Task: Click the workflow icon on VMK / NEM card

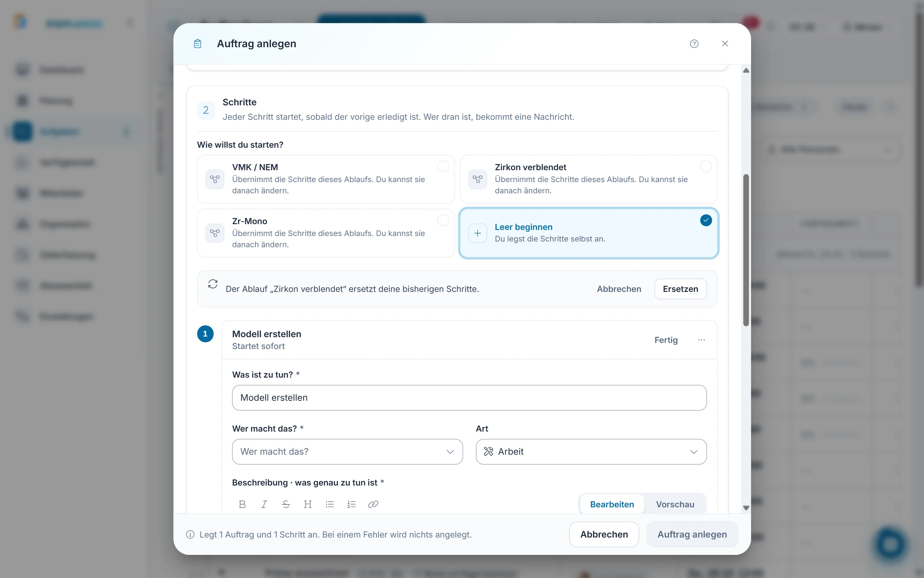Action: coord(215,179)
